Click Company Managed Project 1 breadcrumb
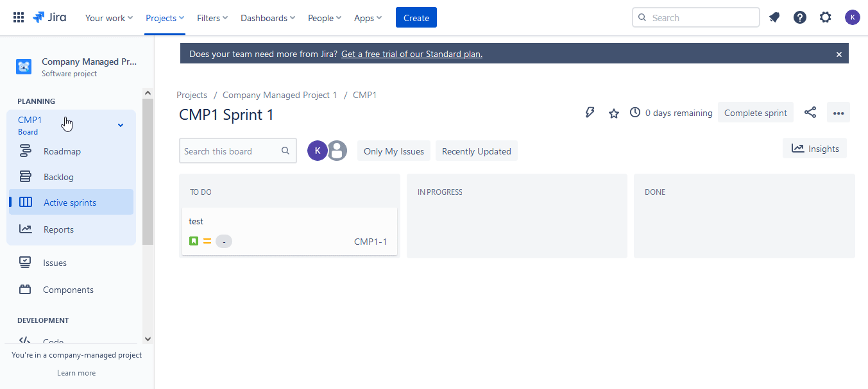The image size is (868, 389). pos(280,95)
